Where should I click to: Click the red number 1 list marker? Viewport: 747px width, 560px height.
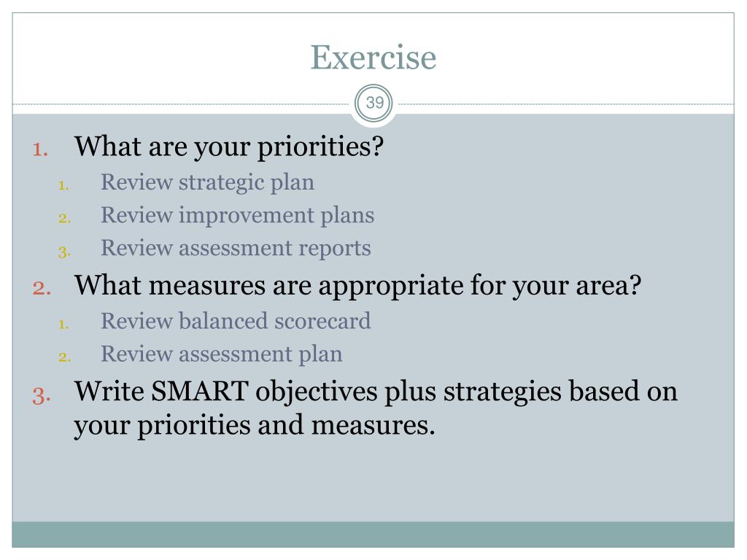tap(41, 150)
